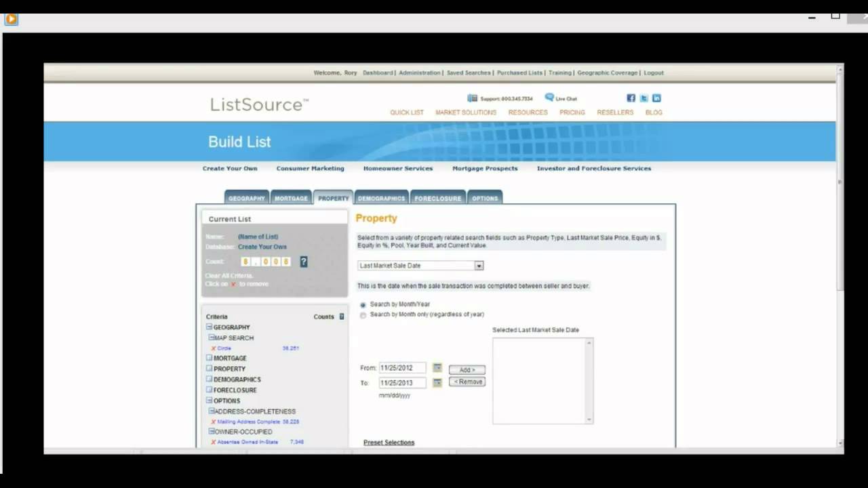
Task: Click the ListSource logo
Action: coord(259,104)
